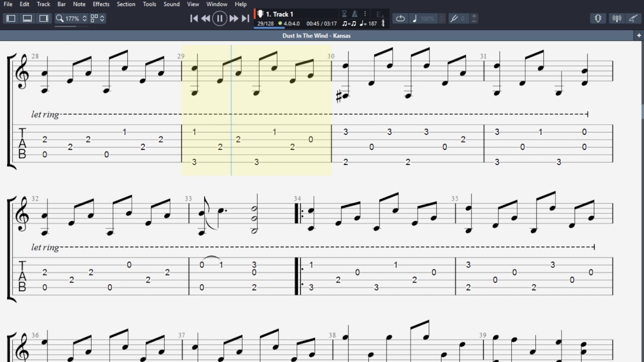The width and height of the screenshot is (644, 362).
Task: Open the metronome settings dots menu
Action: coord(365,14)
